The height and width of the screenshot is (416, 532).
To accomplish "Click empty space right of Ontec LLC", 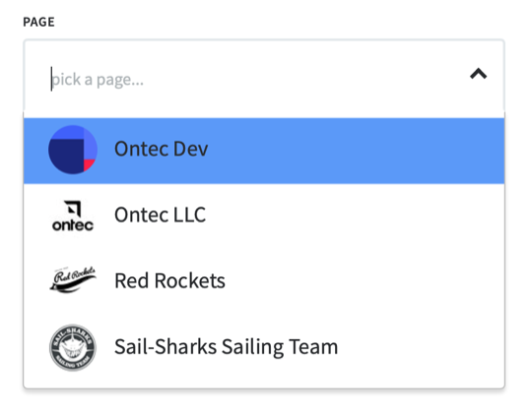I will pos(356,216).
